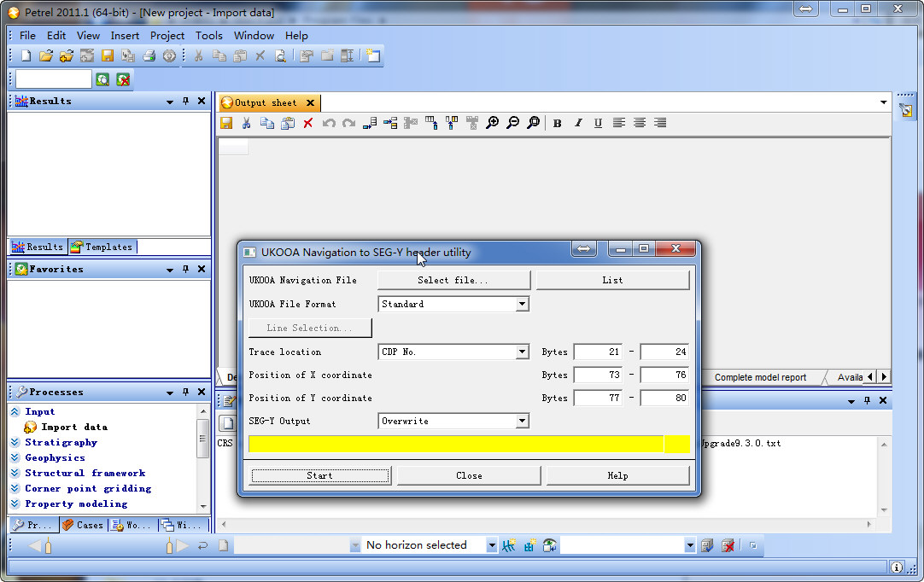Close the Favorites pane
This screenshot has width=924, height=582.
point(202,269)
